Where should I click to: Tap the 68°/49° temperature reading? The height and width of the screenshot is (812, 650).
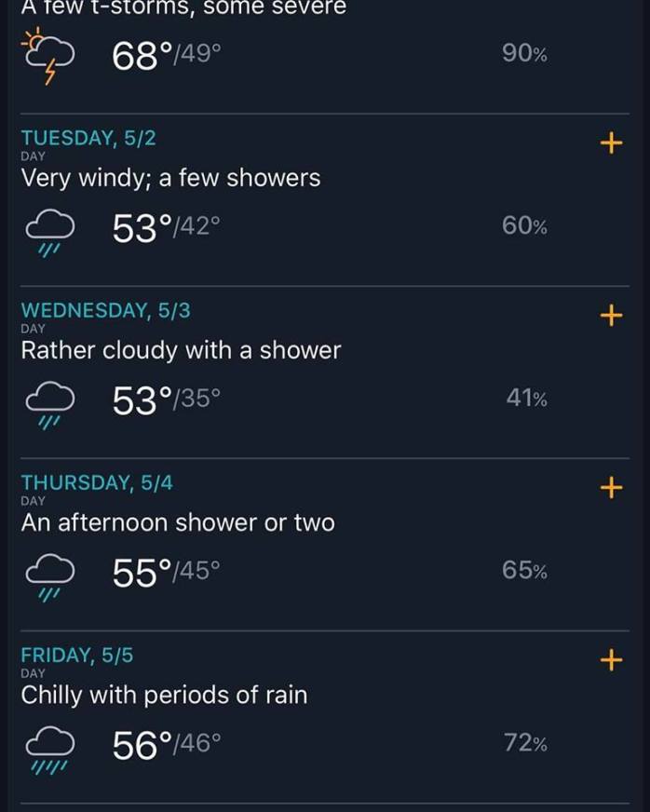point(167,56)
